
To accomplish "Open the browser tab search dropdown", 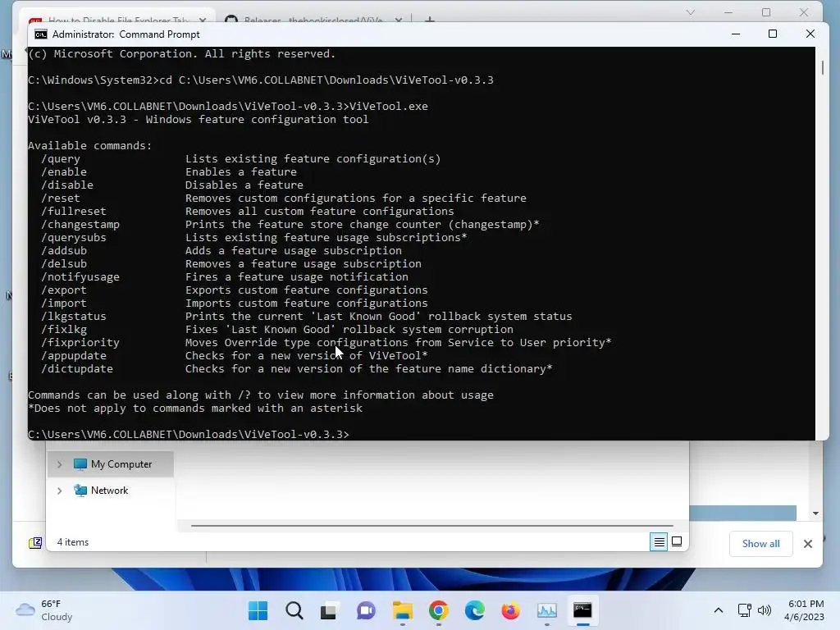I will coord(691,12).
